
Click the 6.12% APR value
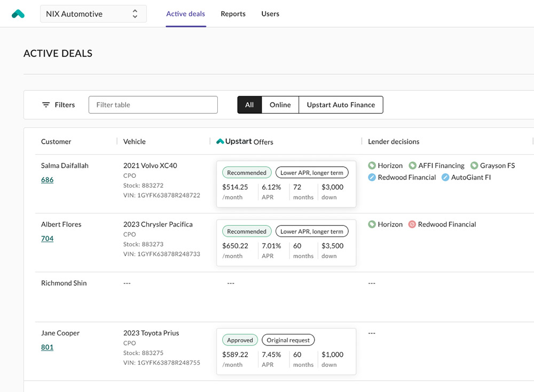click(x=271, y=187)
